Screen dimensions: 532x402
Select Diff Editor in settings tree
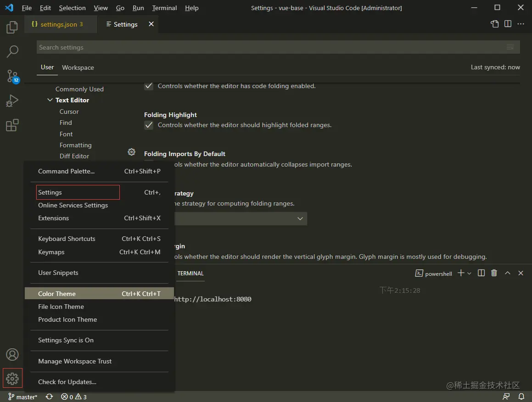click(74, 156)
